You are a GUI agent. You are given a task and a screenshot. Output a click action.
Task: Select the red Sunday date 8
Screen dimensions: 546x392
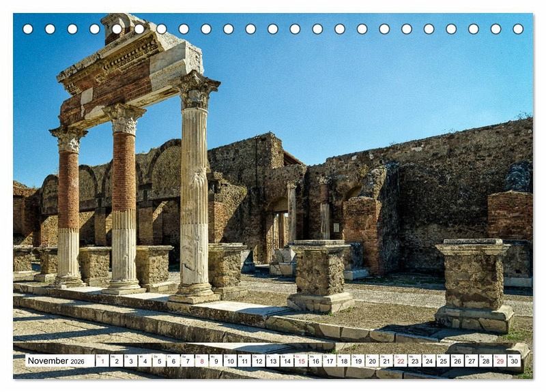[202, 361]
